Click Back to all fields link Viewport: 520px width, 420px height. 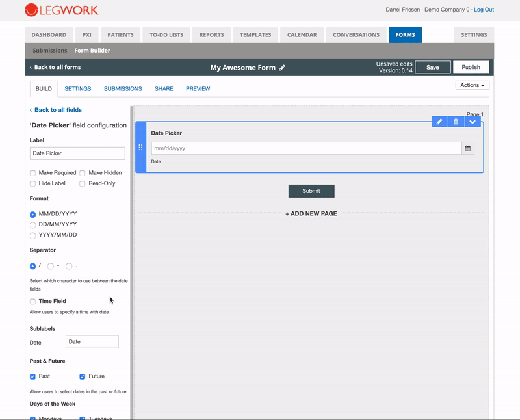[x=56, y=110]
